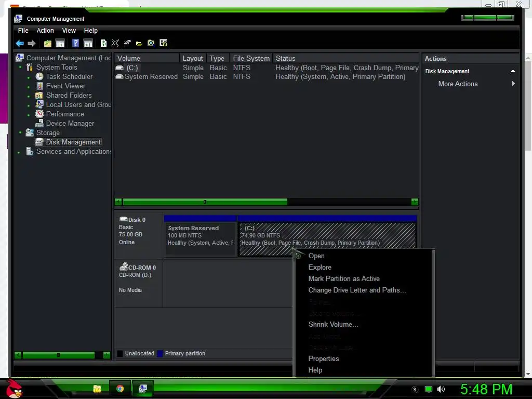Image resolution: width=532 pixels, height=399 pixels.
Task: Select Disk Management in the tree
Action: pos(73,142)
